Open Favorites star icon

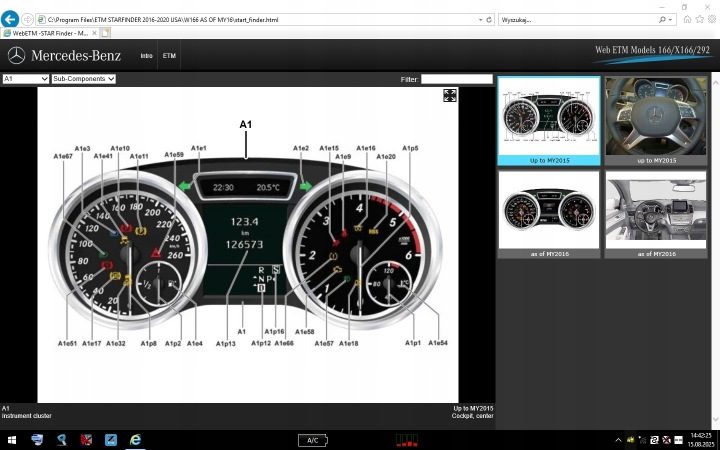699,19
